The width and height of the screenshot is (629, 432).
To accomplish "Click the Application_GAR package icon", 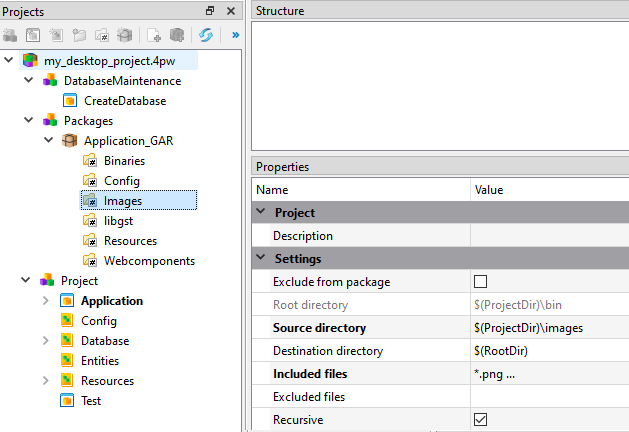I will [70, 141].
